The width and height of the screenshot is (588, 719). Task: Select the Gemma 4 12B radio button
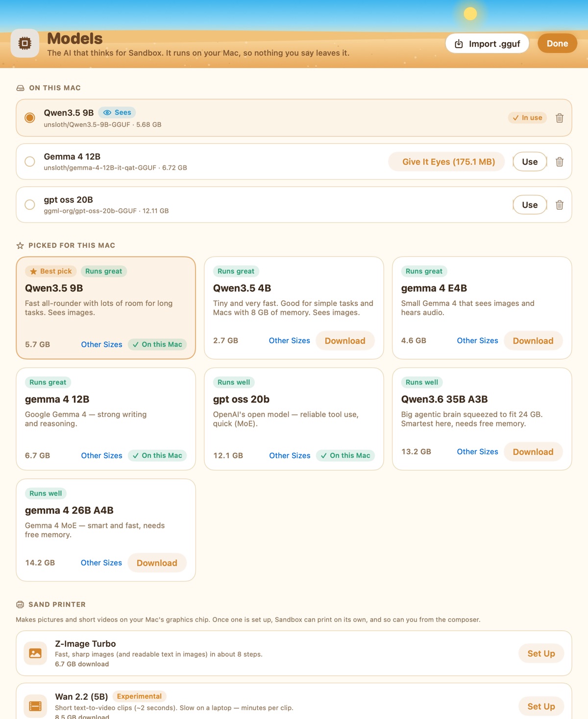point(30,162)
